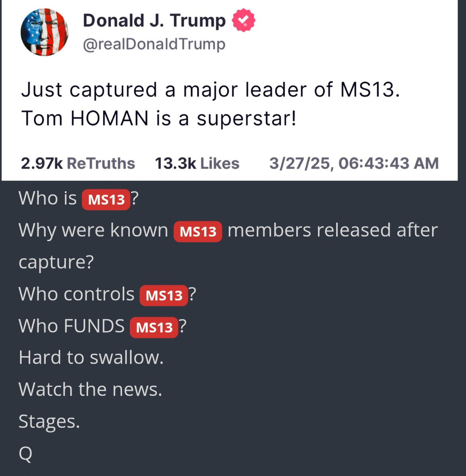Click the "Tom HOMAN is a superstar!" line

pos(159,118)
